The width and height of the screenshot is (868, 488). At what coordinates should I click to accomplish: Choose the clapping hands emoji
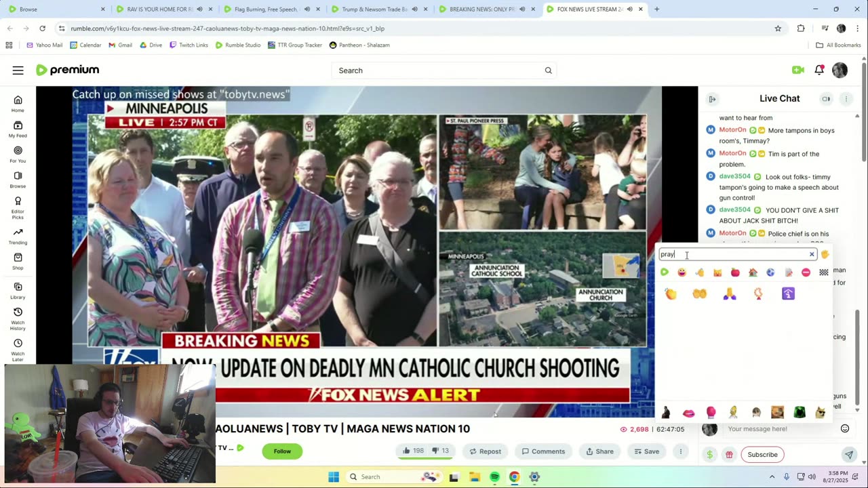point(671,293)
